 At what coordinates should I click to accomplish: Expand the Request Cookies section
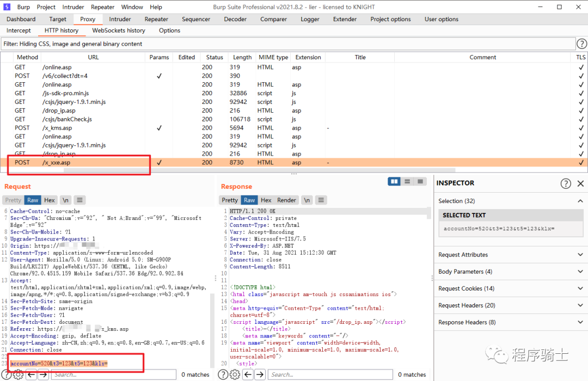pyautogui.click(x=510, y=288)
